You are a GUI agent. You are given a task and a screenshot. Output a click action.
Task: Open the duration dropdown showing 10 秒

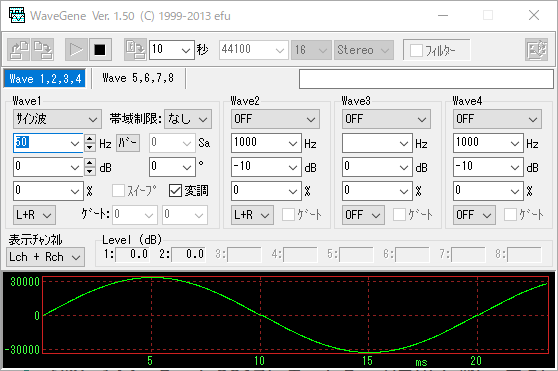pos(185,50)
